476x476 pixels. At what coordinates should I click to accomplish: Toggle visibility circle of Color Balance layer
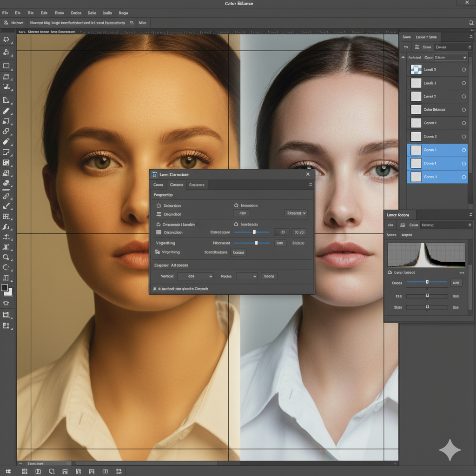coord(463,110)
